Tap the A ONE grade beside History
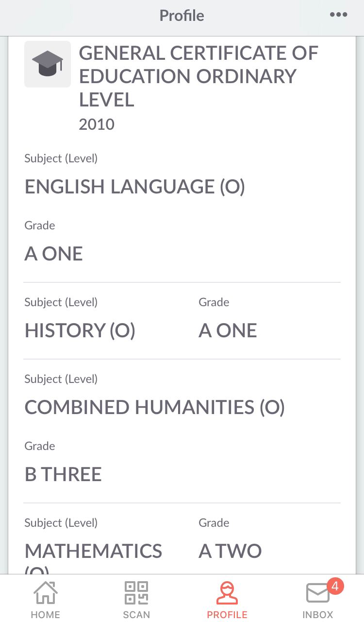 pyautogui.click(x=228, y=330)
